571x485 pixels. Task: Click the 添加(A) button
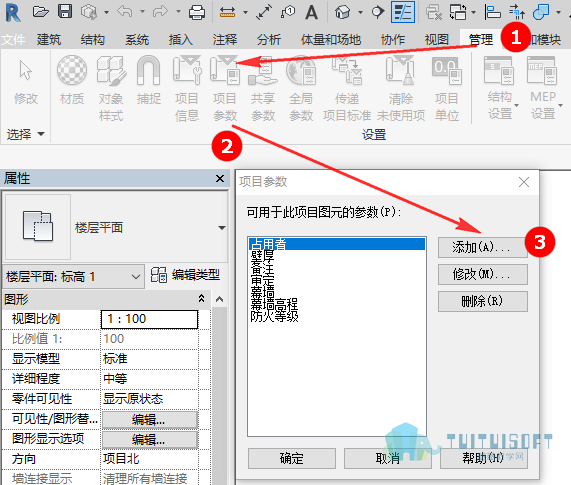(x=483, y=248)
